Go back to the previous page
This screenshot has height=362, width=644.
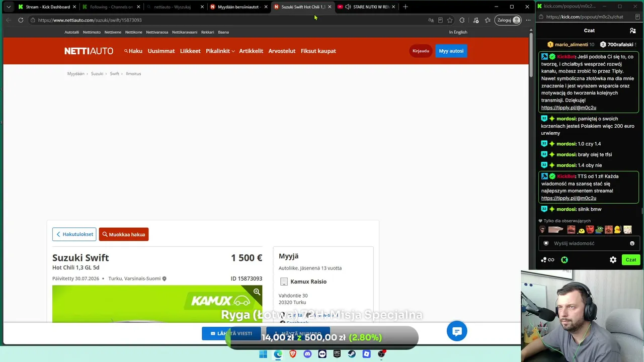(x=8, y=20)
